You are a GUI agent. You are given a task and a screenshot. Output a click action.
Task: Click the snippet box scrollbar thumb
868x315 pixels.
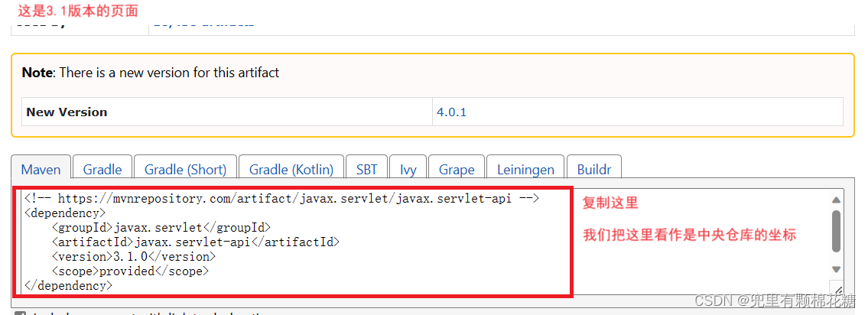[x=836, y=231]
